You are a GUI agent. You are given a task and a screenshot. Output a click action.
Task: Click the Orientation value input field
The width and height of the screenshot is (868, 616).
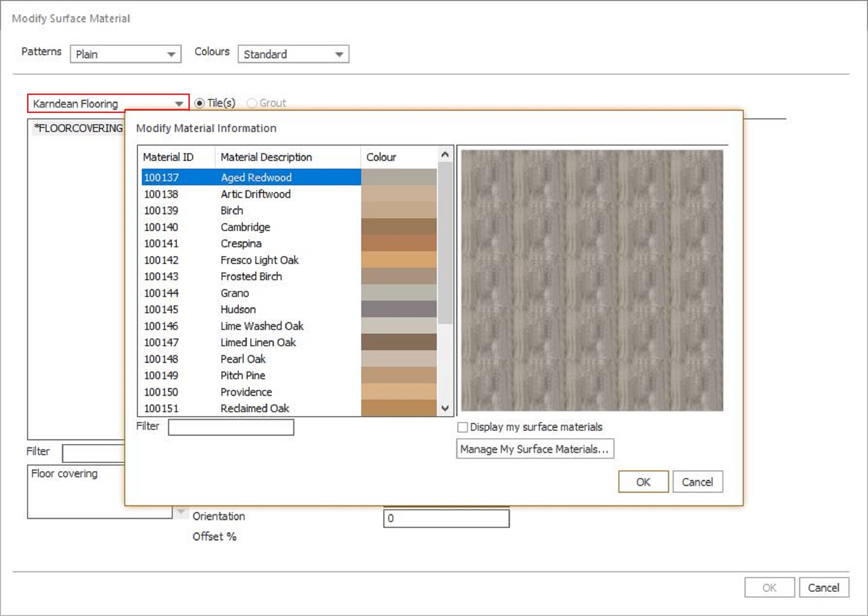point(446,518)
